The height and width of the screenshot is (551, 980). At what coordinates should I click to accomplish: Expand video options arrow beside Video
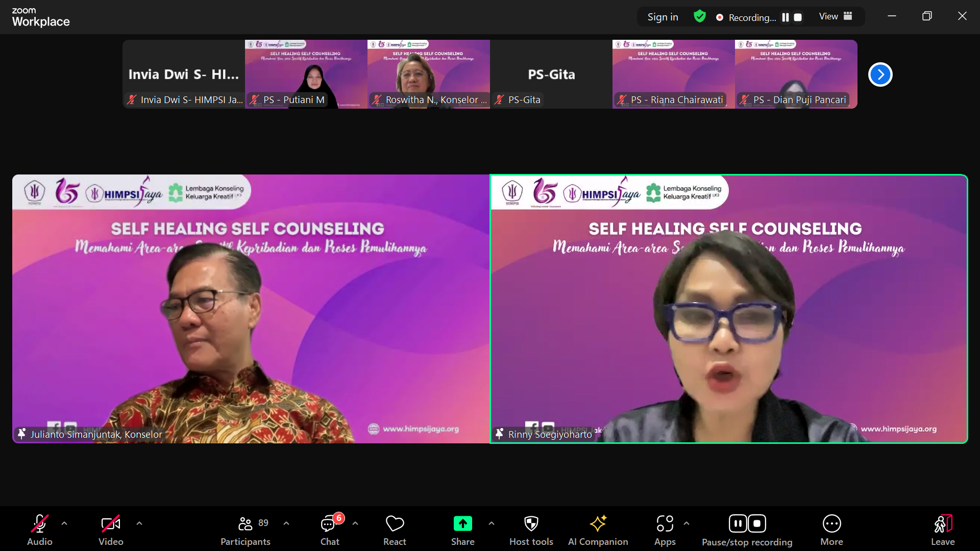[139, 523]
